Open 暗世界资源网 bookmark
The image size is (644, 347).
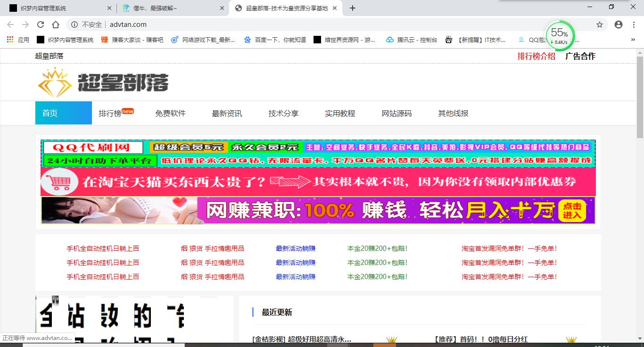pyautogui.click(x=345, y=40)
